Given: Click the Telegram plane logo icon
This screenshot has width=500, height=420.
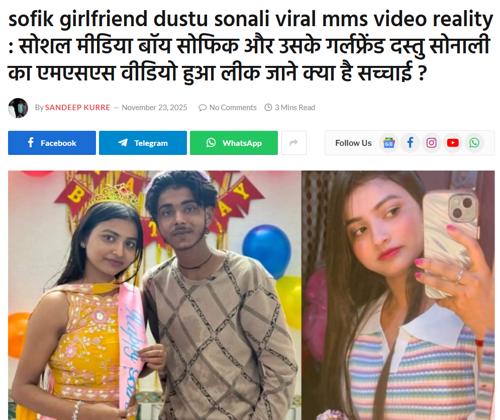Looking at the screenshot, I should tap(123, 143).
